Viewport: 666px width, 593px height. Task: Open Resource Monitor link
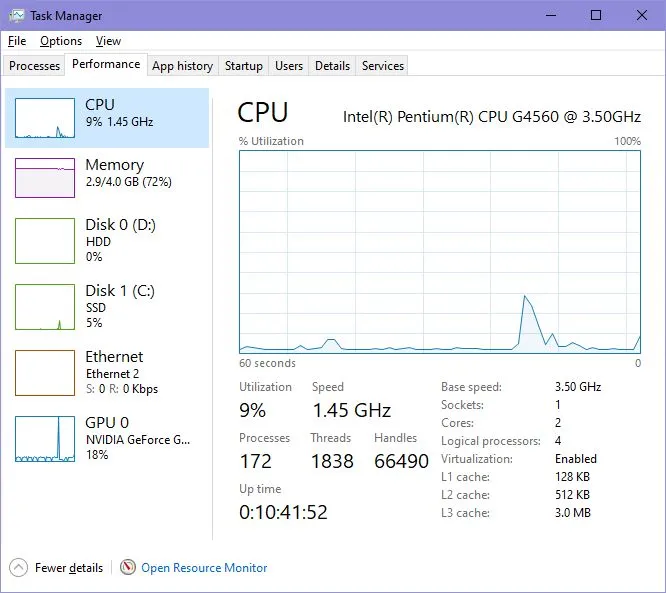pos(204,568)
